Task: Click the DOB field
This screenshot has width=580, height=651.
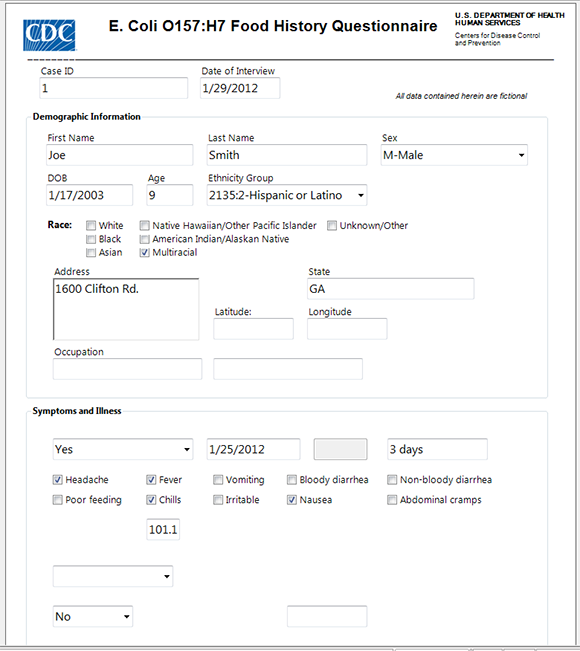Action: 89,195
